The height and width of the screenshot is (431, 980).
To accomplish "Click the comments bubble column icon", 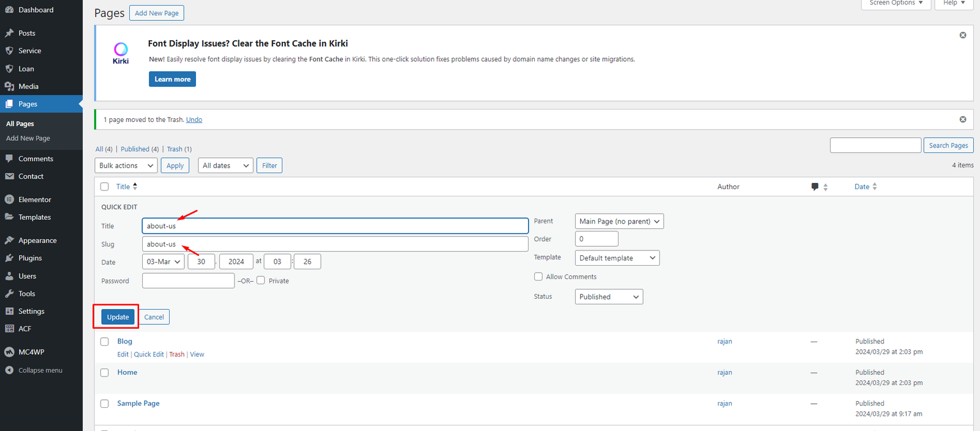I will pos(815,187).
